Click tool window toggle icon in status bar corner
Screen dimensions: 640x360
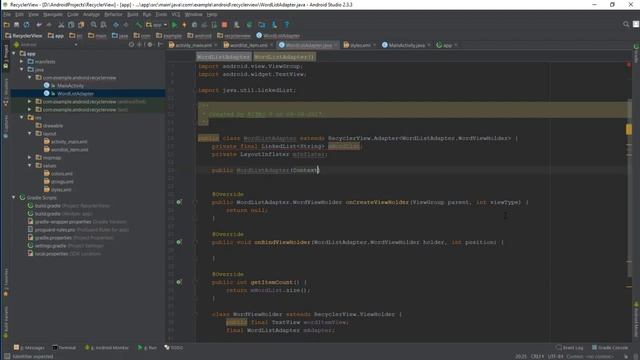tap(7, 356)
